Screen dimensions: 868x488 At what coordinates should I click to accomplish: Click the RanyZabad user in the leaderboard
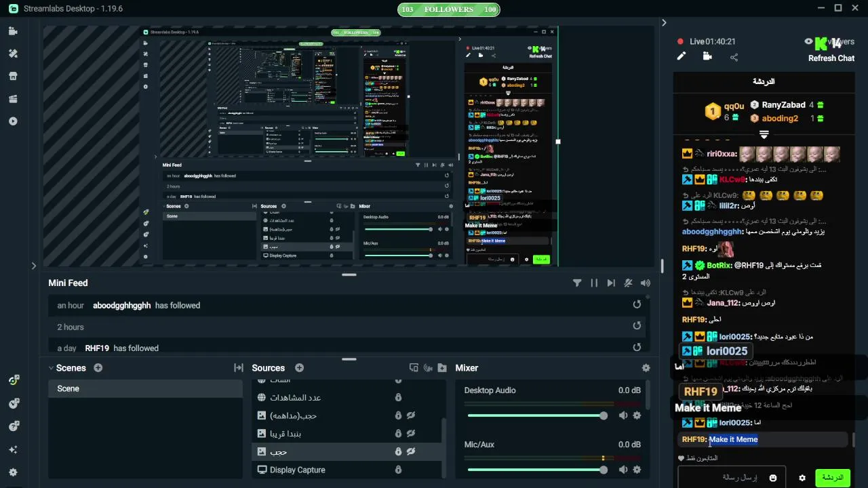tap(783, 105)
